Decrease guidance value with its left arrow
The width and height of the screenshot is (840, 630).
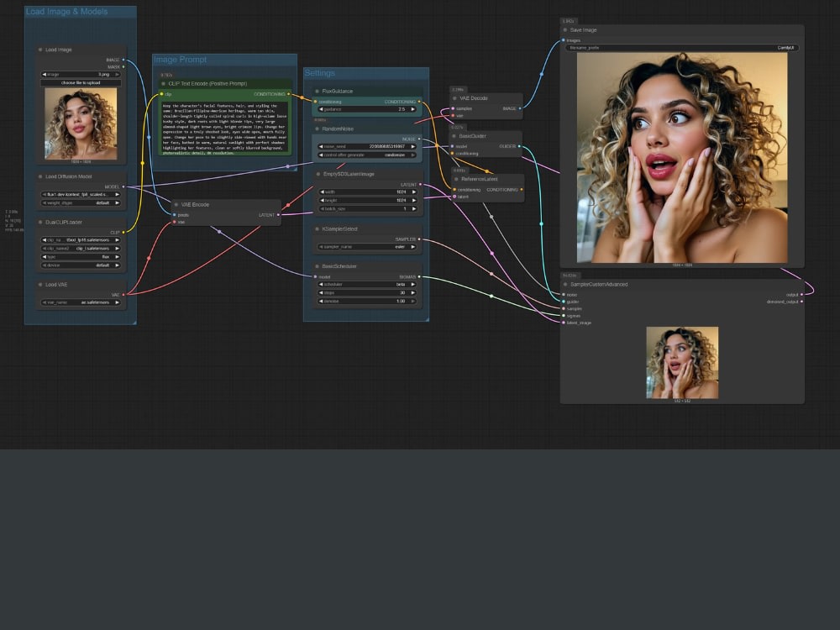pos(322,109)
